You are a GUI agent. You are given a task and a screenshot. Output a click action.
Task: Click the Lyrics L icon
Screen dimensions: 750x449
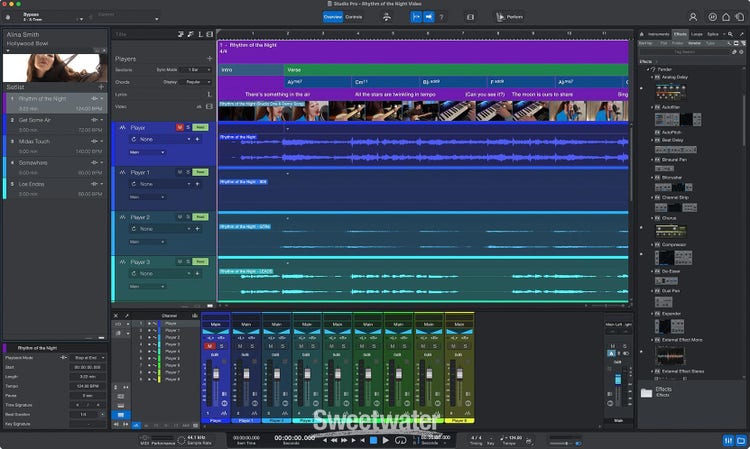click(x=209, y=94)
